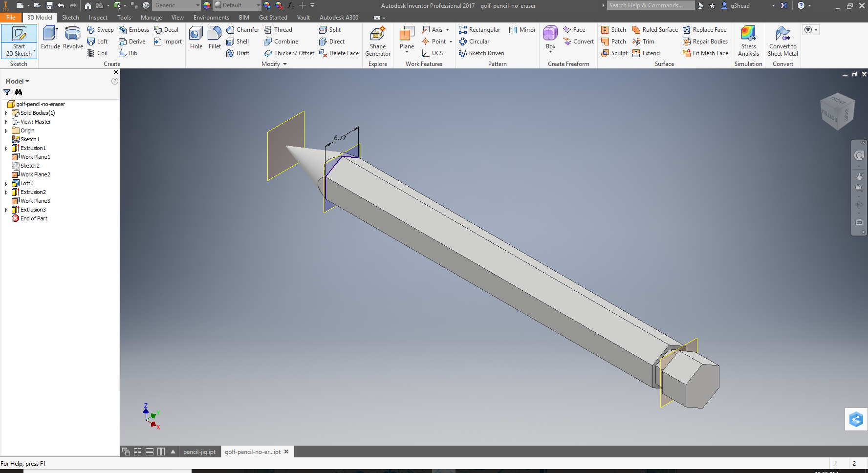868x473 pixels.
Task: Expand the View: Master node
Action: click(6, 122)
